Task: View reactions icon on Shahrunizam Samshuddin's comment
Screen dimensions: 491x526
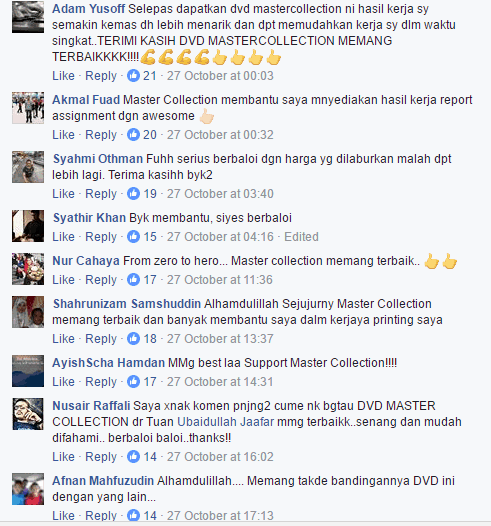Action: pyautogui.click(x=133, y=338)
